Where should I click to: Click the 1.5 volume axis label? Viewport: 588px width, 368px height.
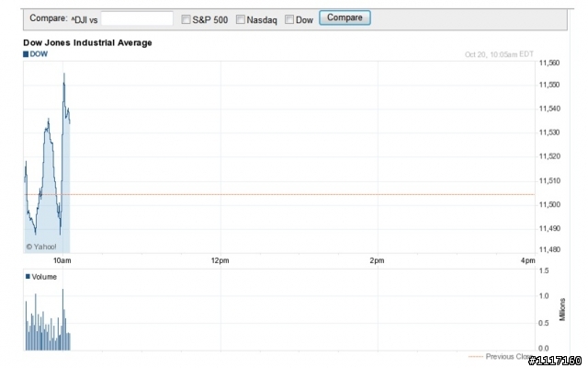point(544,270)
